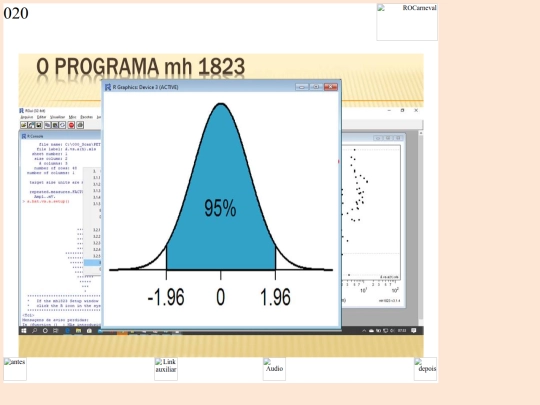Open the Windows Start menu
The width and height of the screenshot is (540, 405).
pyautogui.click(x=24, y=331)
